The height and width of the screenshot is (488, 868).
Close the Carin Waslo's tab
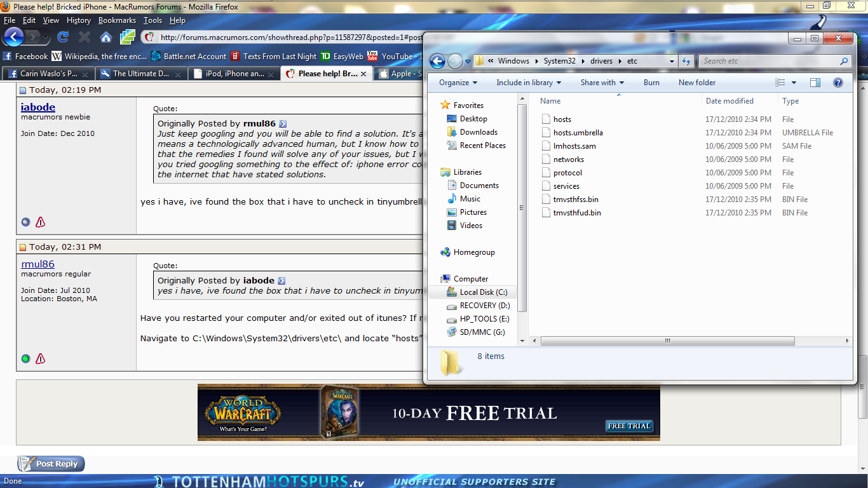[86, 74]
